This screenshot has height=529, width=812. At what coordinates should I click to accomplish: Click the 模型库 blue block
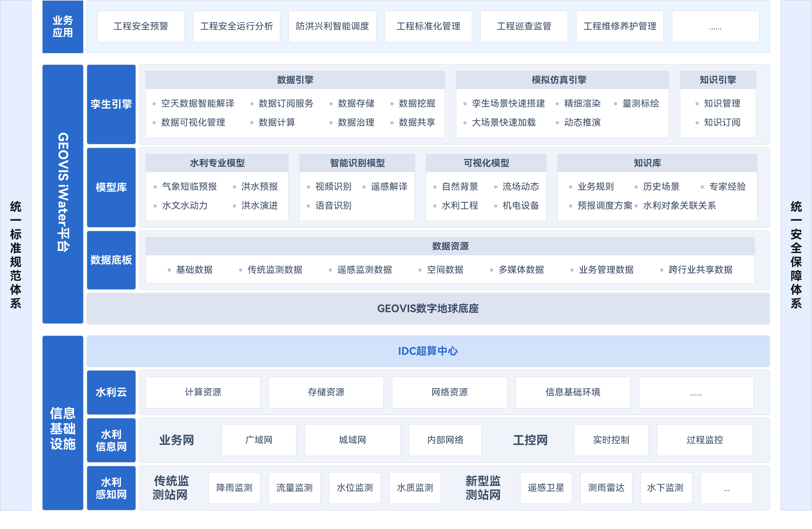pos(111,187)
